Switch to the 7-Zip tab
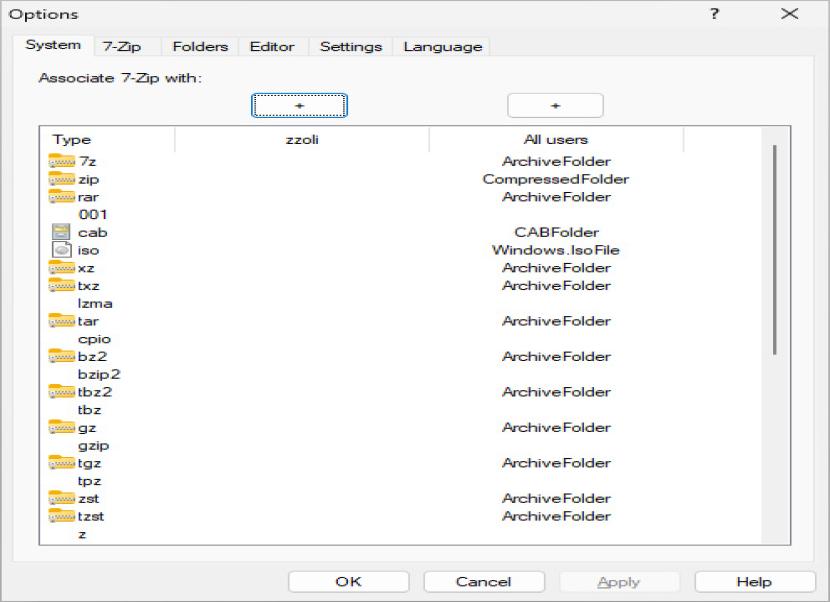The image size is (830, 602). pos(121,46)
